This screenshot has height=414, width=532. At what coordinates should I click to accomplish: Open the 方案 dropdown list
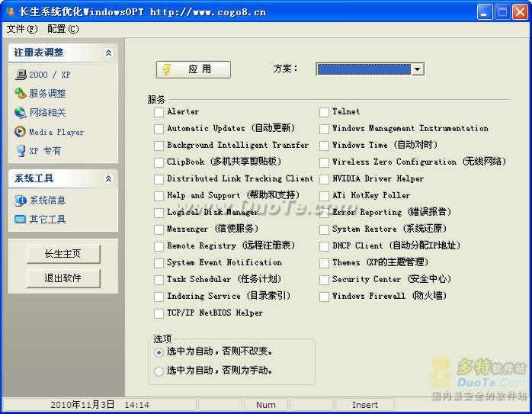418,69
